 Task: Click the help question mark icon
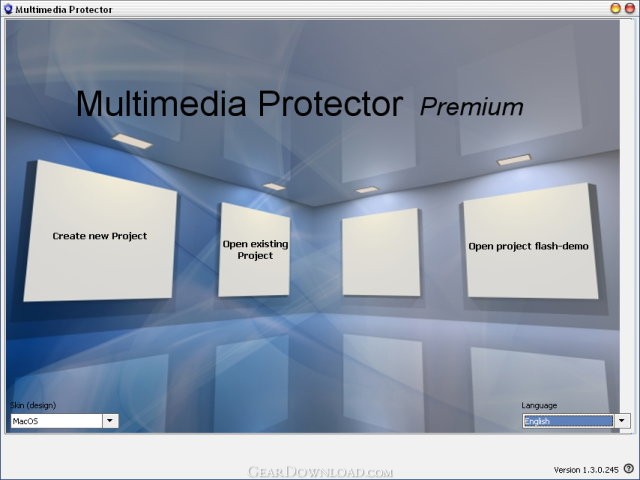coord(629,469)
